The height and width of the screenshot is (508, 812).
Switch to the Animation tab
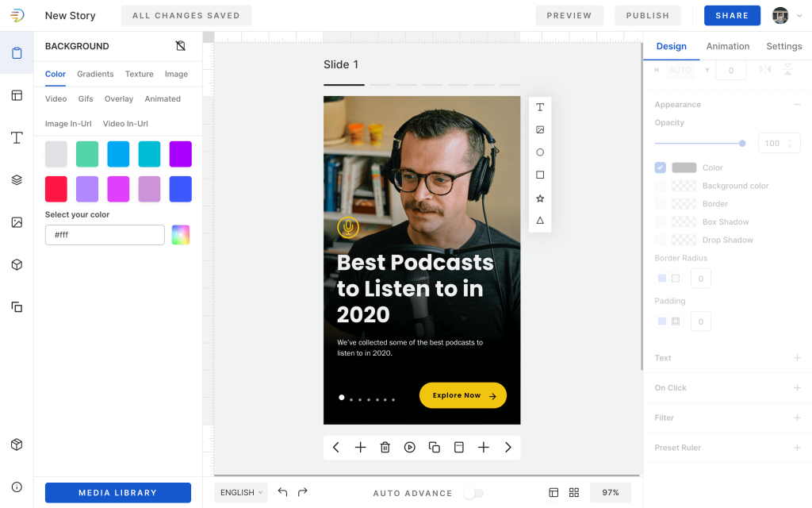click(727, 46)
